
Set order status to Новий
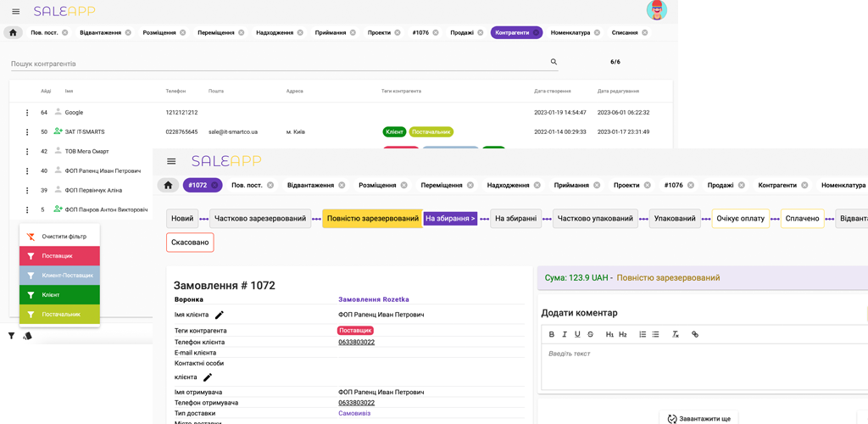(x=182, y=219)
